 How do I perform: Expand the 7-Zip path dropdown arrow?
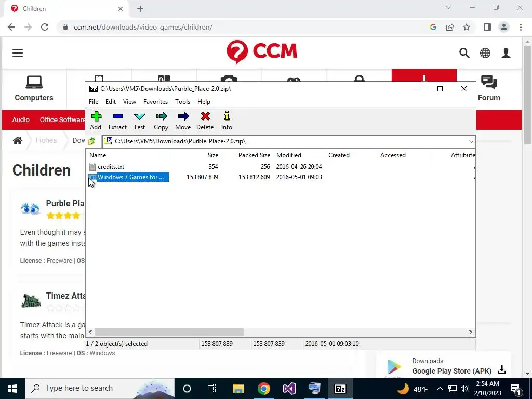(x=471, y=141)
